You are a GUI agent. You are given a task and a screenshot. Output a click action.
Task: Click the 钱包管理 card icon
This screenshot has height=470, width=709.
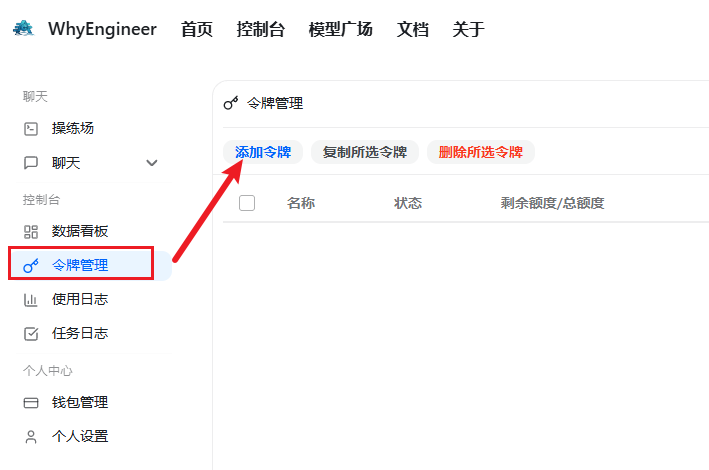click(x=31, y=403)
